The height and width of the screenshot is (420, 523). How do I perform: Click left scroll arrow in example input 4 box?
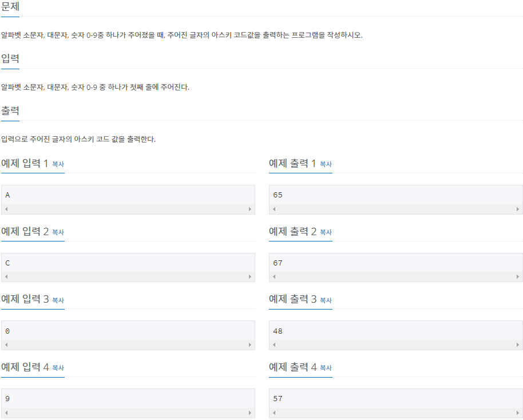(x=6, y=413)
